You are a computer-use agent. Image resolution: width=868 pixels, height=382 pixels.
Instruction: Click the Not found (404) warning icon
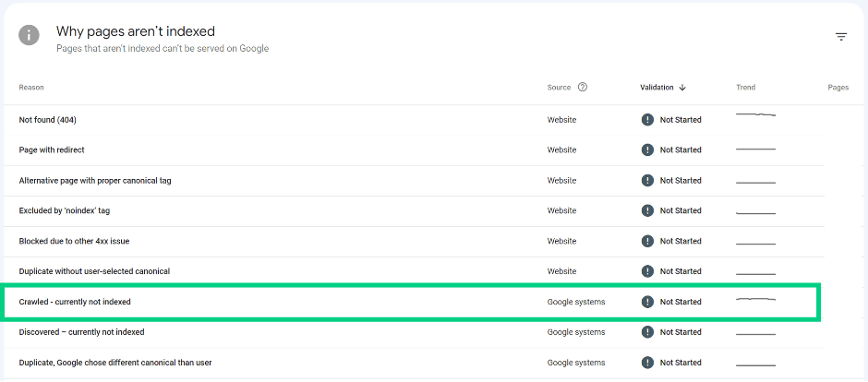click(x=647, y=119)
